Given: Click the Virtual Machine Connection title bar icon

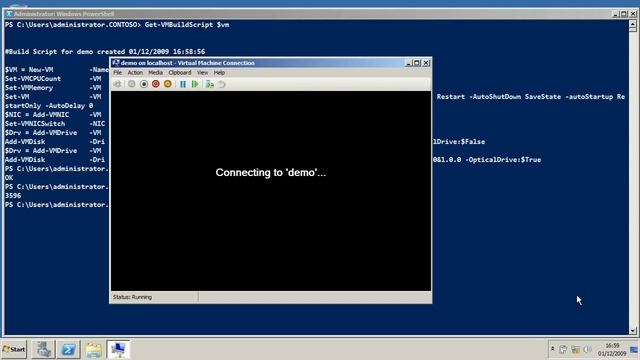Looking at the screenshot, I should coord(116,63).
